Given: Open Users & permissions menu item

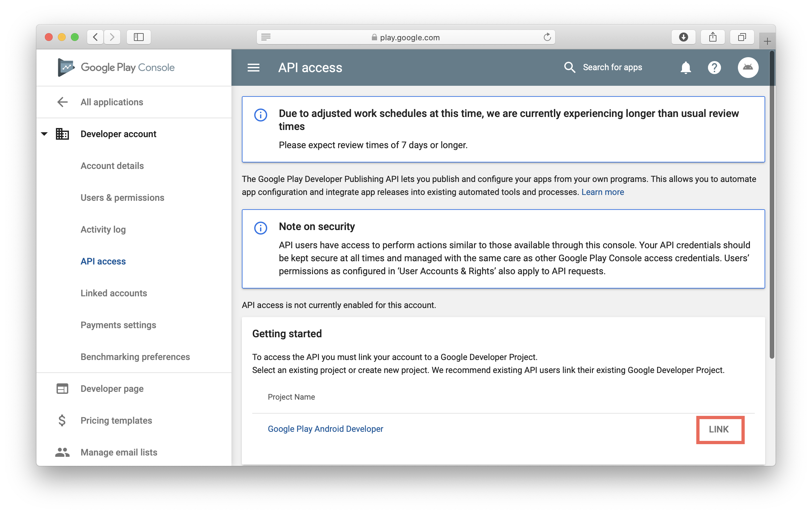Looking at the screenshot, I should coord(122,198).
